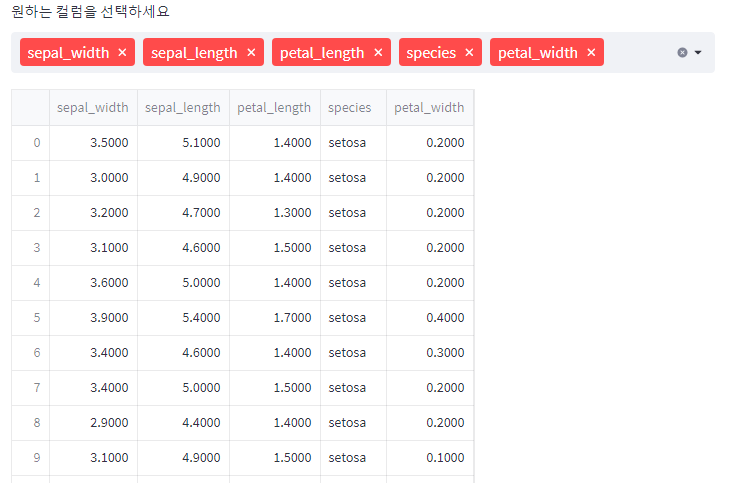
Task: Click sepal_width value 3.6000 in row 4
Action: click(x=93, y=283)
